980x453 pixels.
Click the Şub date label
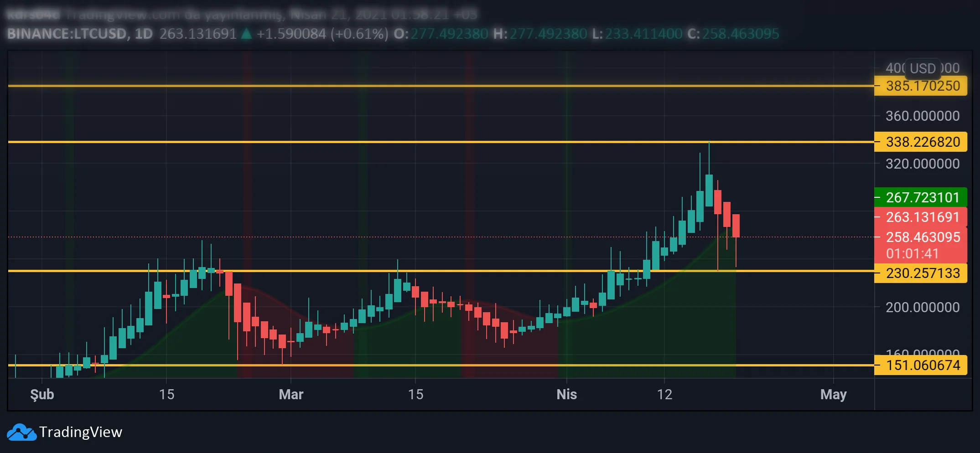point(42,394)
